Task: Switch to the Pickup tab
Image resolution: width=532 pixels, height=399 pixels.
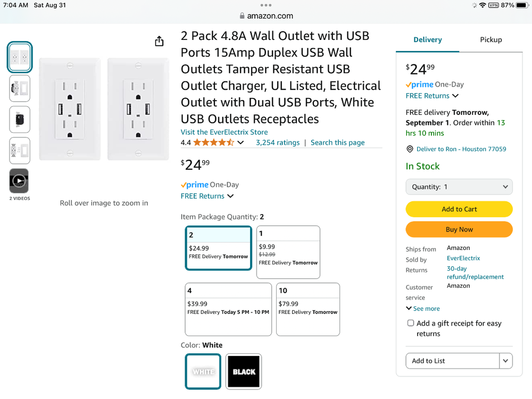Action: 491,40
